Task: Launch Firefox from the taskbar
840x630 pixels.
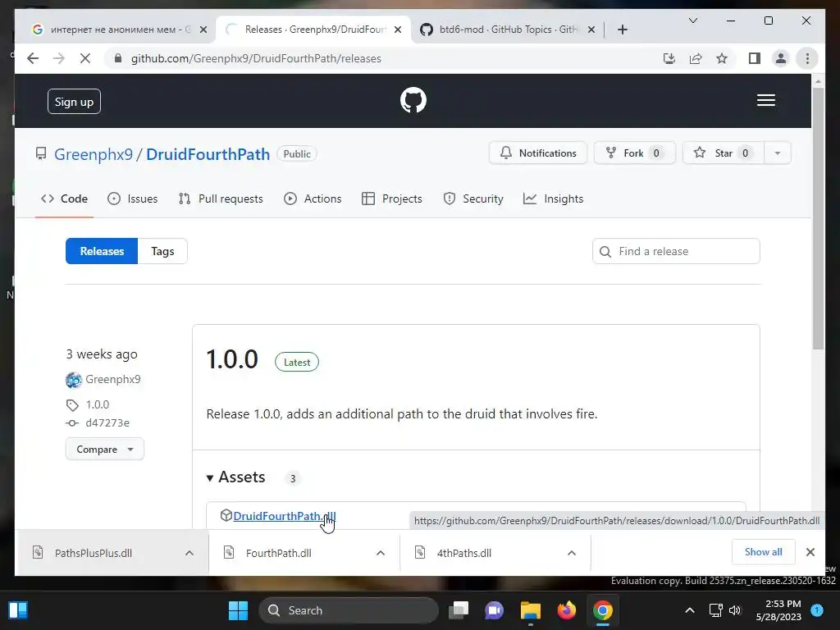Action: point(566,610)
